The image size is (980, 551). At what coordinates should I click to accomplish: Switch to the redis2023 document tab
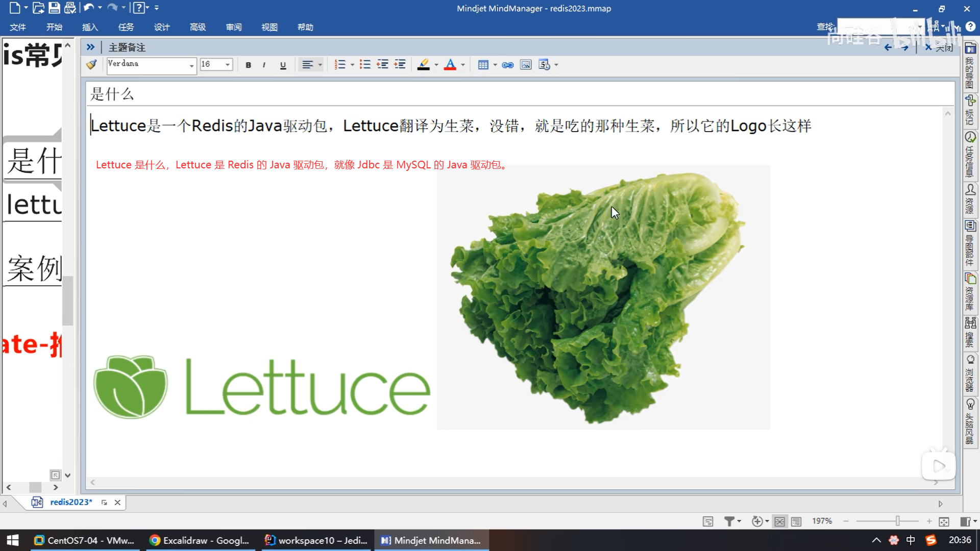71,502
